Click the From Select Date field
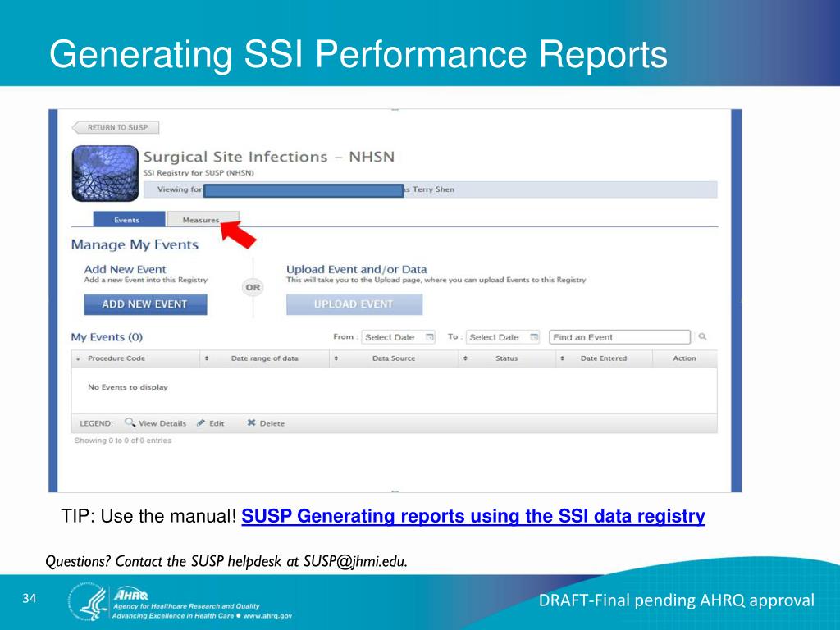This screenshot has width=840, height=630. (398, 337)
